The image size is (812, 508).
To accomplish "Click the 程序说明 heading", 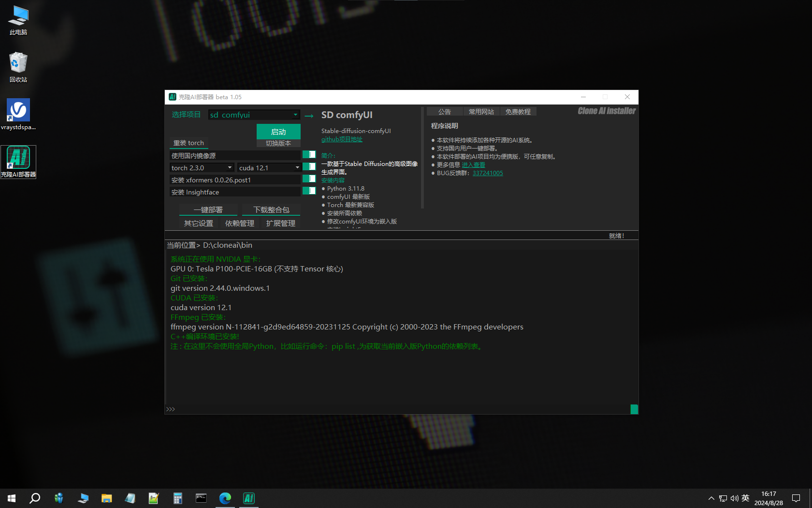I will tap(445, 126).
